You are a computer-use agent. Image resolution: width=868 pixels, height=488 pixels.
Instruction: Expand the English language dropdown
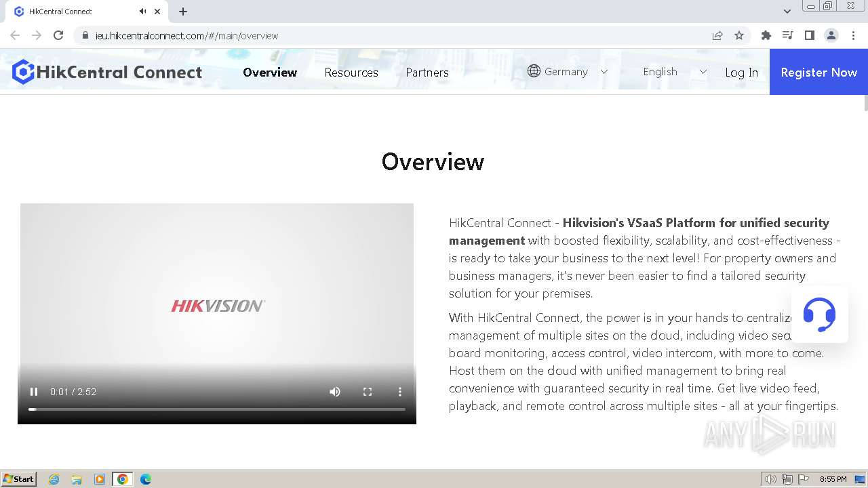click(x=675, y=71)
